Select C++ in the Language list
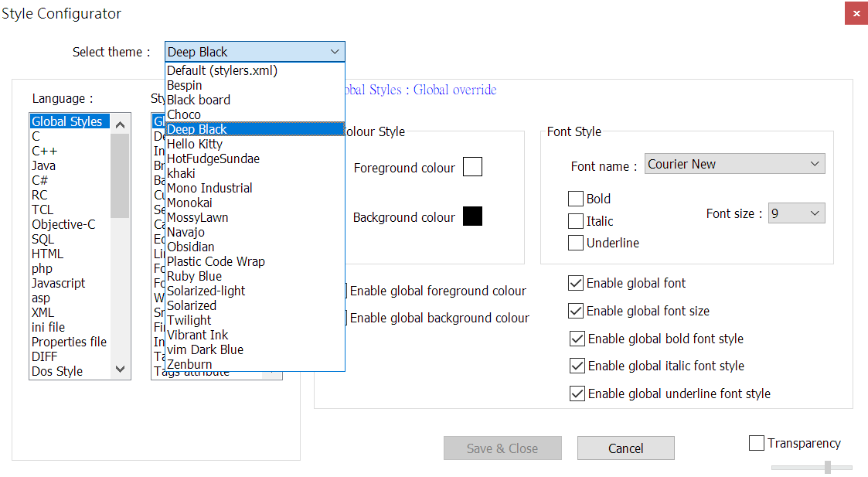Viewport: 868px width, 477px height. pyautogui.click(x=44, y=150)
